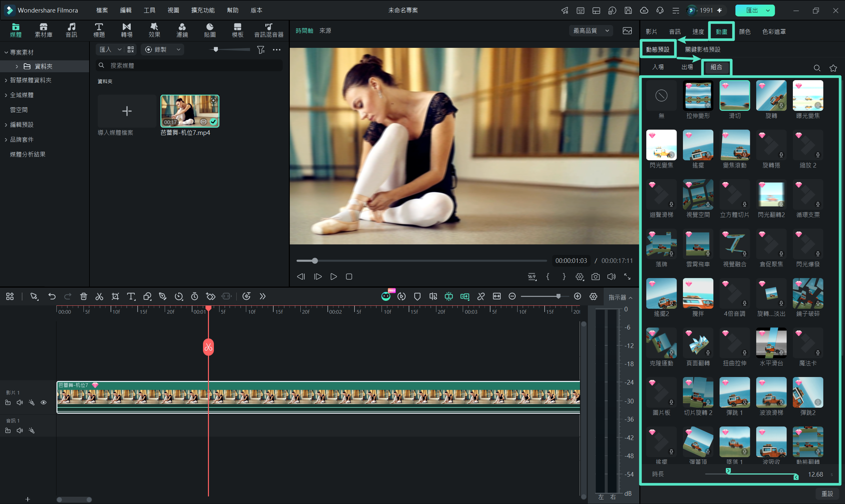Viewport: 845px width, 504px height.
Task: Open the 貼圖 stickers panel
Action: tap(210, 30)
